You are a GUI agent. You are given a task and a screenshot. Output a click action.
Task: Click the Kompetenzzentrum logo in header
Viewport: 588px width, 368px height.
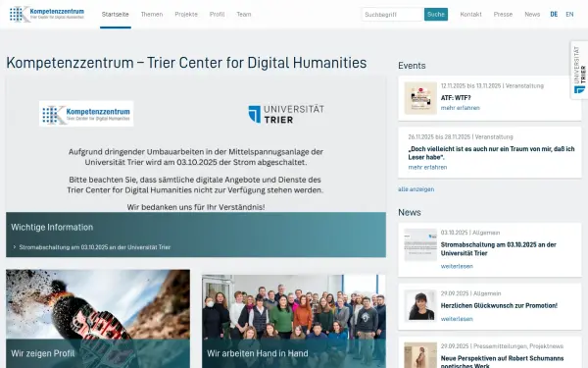point(47,14)
